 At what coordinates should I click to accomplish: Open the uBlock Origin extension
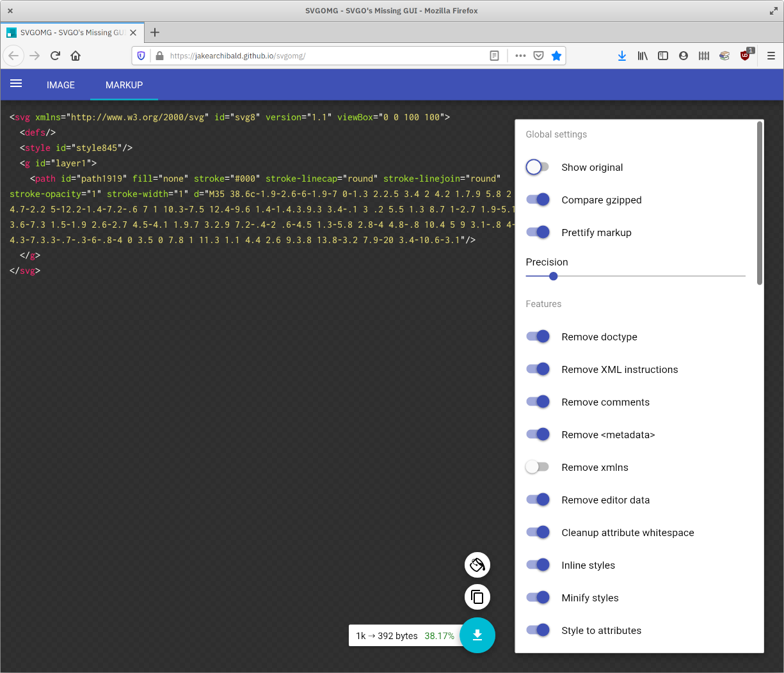[746, 55]
